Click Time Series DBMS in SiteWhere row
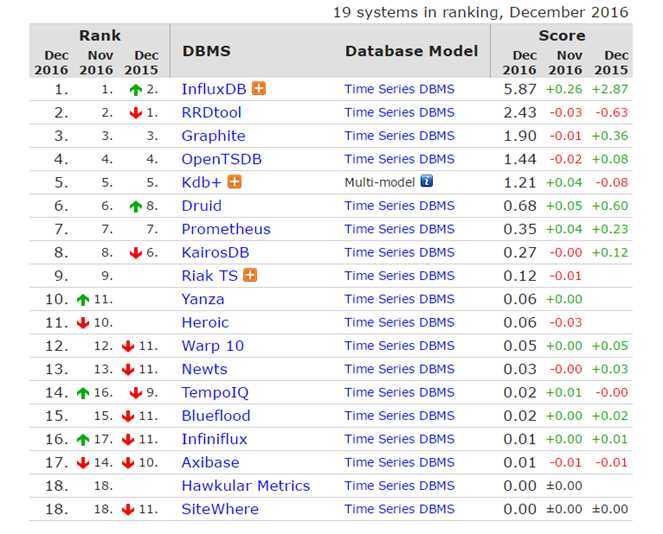This screenshot has height=534, width=663. pos(400,509)
